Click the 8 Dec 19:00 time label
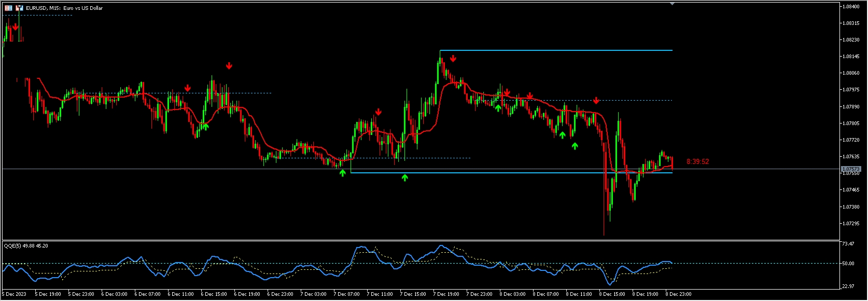This screenshot has width=868, height=301. [646, 294]
